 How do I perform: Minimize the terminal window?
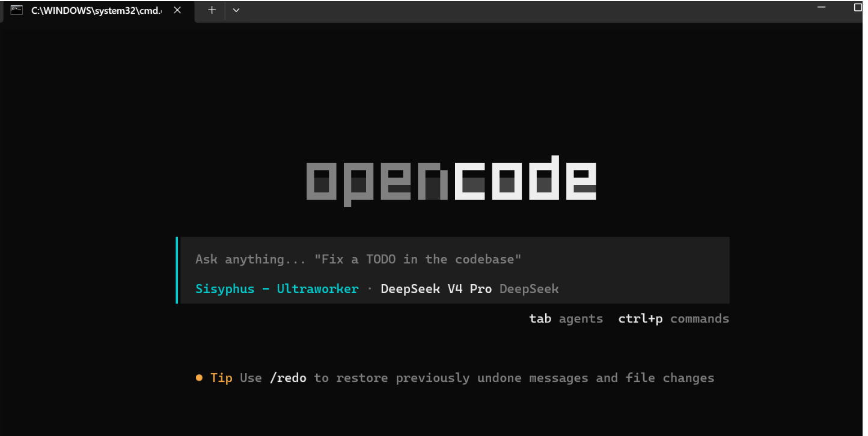822,7
